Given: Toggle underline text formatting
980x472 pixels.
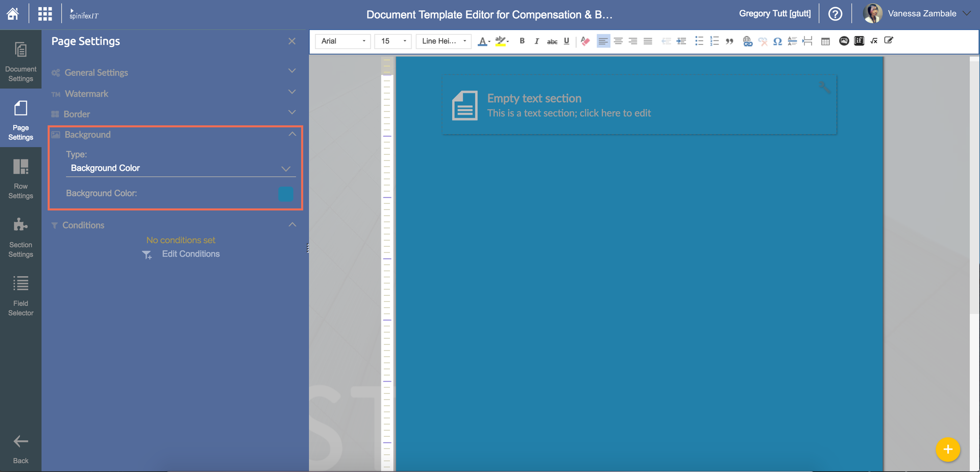Looking at the screenshot, I should click(567, 41).
